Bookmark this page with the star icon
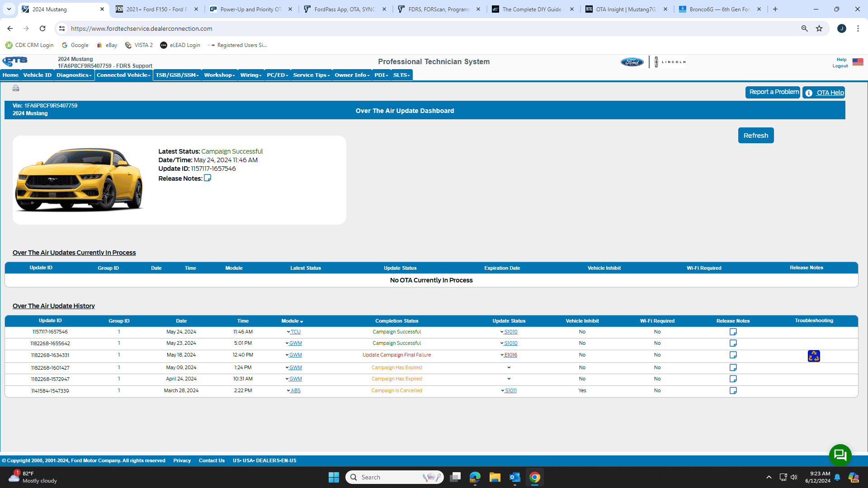 click(x=819, y=28)
